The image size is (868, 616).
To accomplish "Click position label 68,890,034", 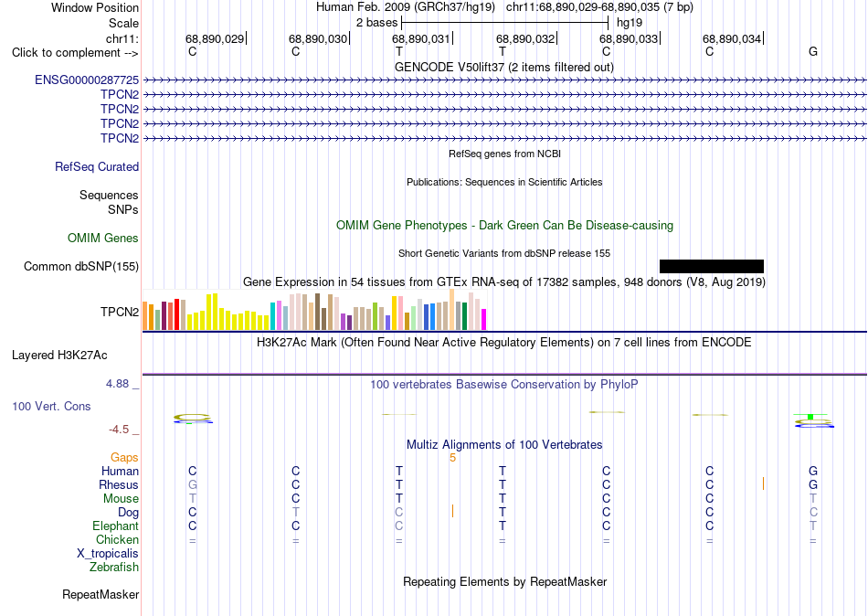I will coord(732,38).
